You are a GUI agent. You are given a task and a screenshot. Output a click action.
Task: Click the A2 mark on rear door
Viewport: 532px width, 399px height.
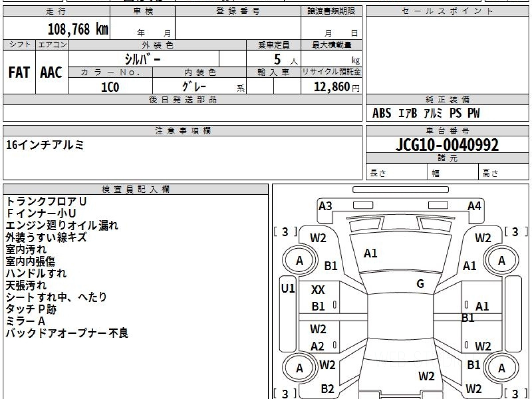click(x=317, y=347)
